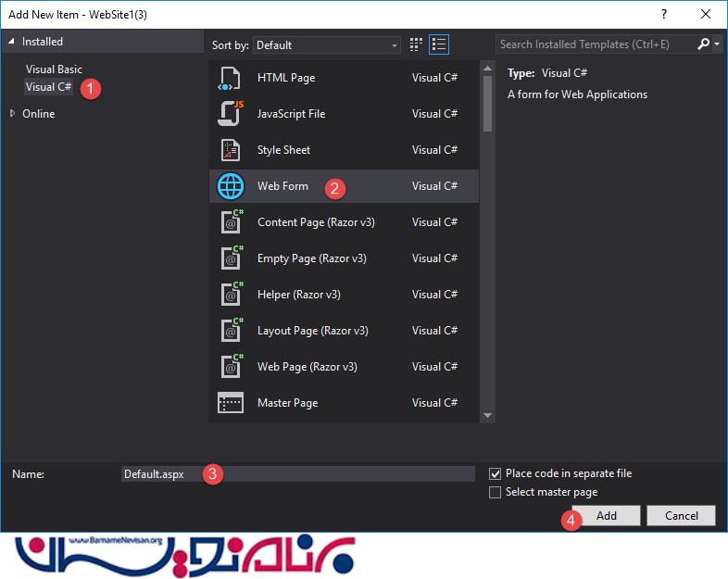
Task: Expand the Online tree node
Action: point(13,114)
